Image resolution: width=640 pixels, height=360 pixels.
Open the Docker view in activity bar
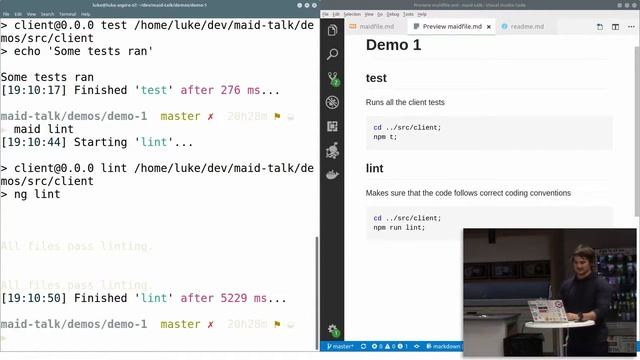tap(332, 175)
